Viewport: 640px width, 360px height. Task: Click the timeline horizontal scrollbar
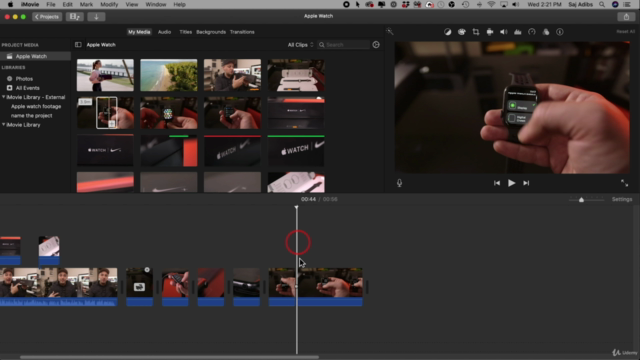(169, 357)
